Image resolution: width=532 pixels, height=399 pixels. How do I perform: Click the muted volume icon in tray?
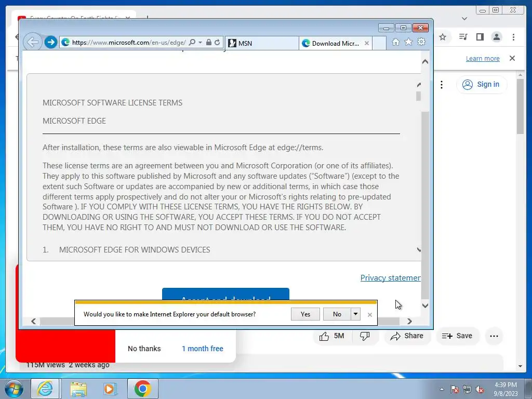pyautogui.click(x=480, y=390)
